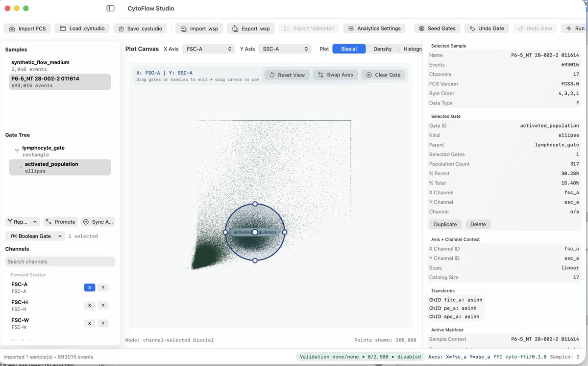Click the activated_population label on plot
Screen dimensions: 588x366
pyautogui.click(x=255, y=232)
